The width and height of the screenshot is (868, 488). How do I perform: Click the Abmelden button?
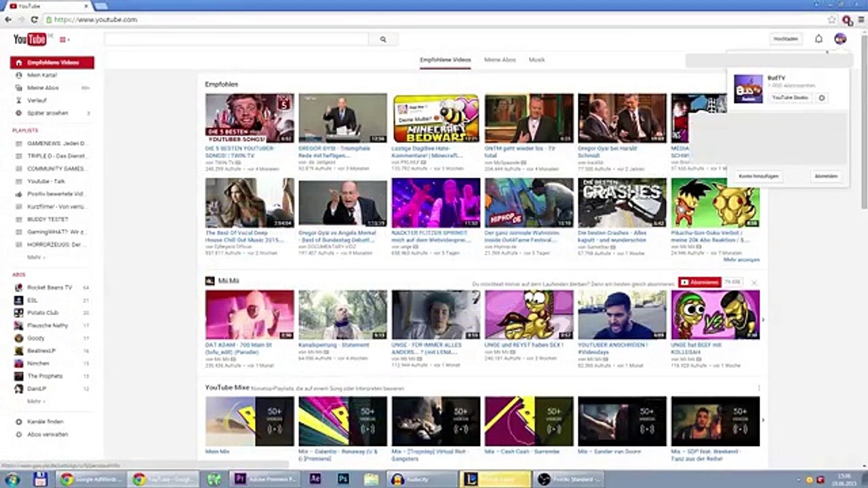pos(826,176)
